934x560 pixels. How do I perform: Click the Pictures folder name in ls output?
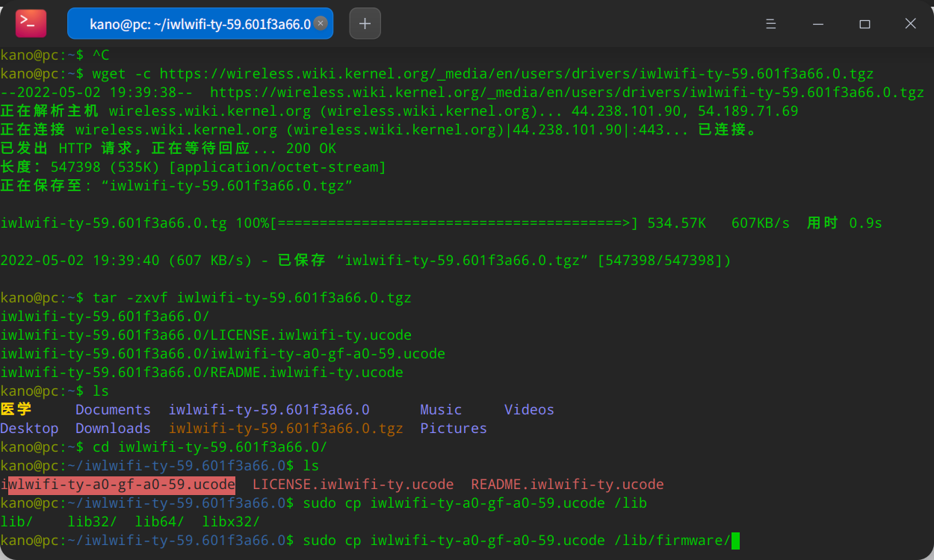(453, 428)
